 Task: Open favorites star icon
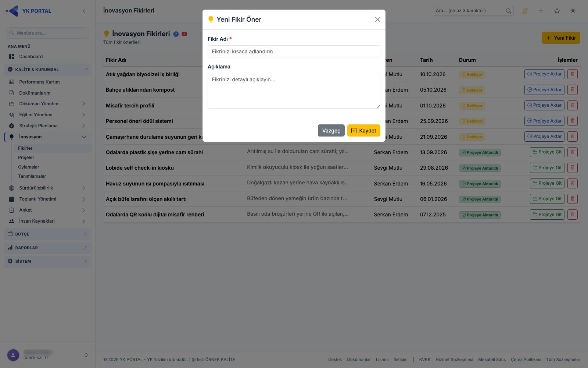[x=557, y=11]
